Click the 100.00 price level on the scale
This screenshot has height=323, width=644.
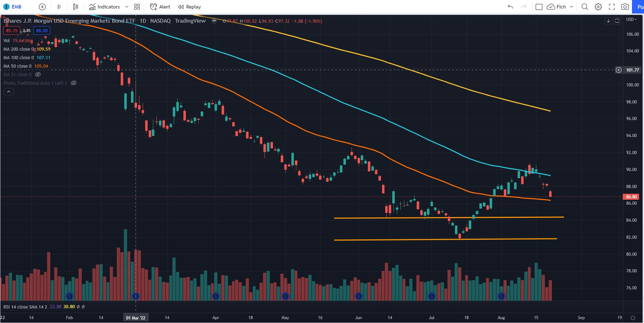click(x=632, y=85)
